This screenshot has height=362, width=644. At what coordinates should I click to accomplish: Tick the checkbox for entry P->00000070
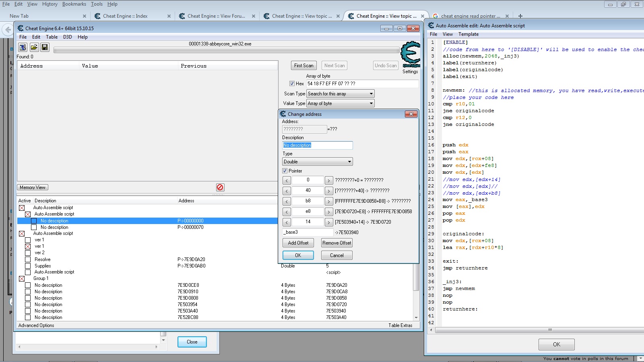click(34, 227)
